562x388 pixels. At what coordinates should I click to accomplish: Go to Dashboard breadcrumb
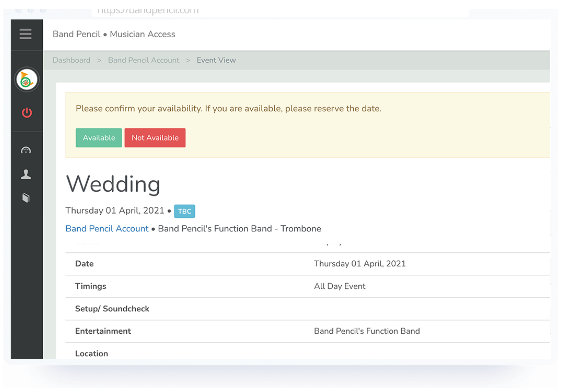tap(71, 60)
